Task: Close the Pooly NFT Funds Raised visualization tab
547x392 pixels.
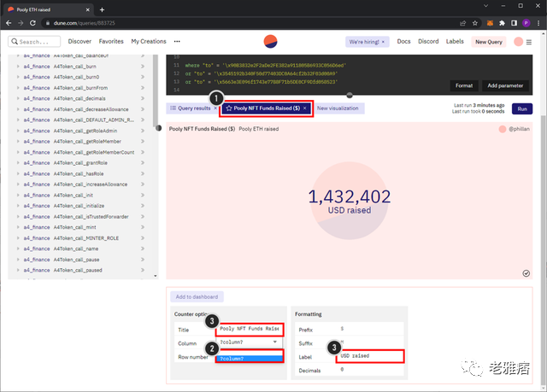Action: pos(304,108)
